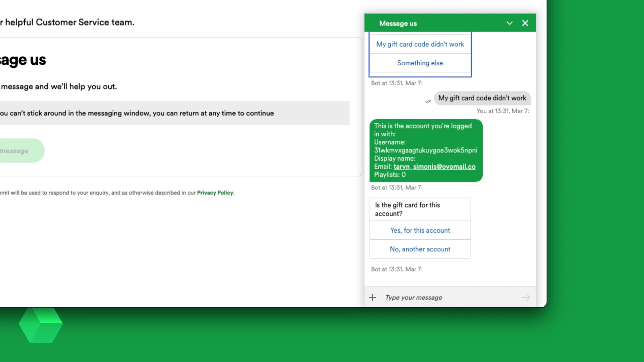Click the 'Message us' chat header title

[398, 23]
